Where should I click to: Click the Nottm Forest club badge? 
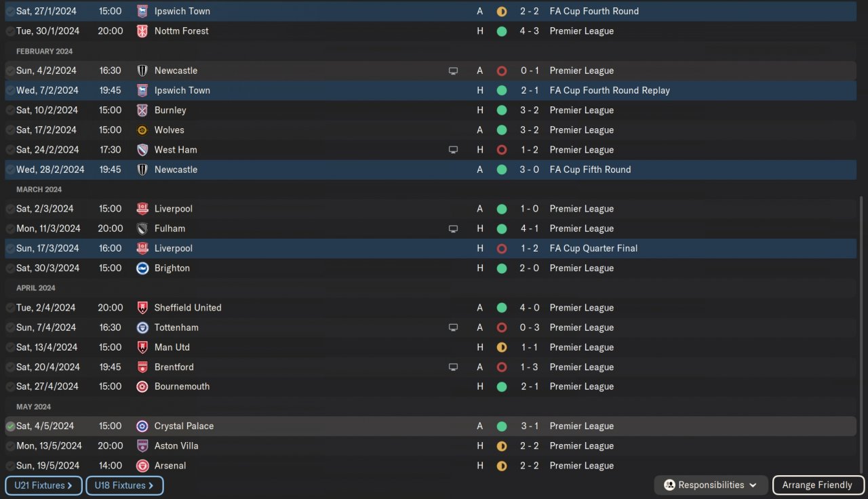point(142,31)
